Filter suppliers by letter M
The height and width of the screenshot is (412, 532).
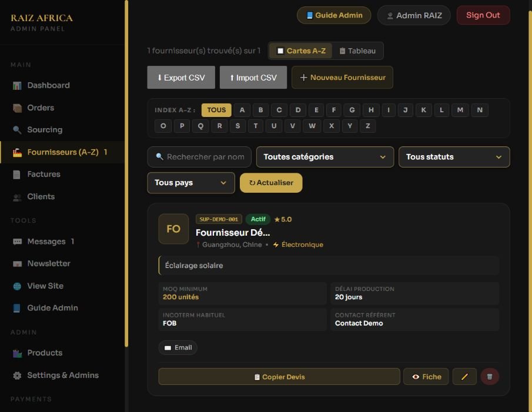tap(460, 110)
